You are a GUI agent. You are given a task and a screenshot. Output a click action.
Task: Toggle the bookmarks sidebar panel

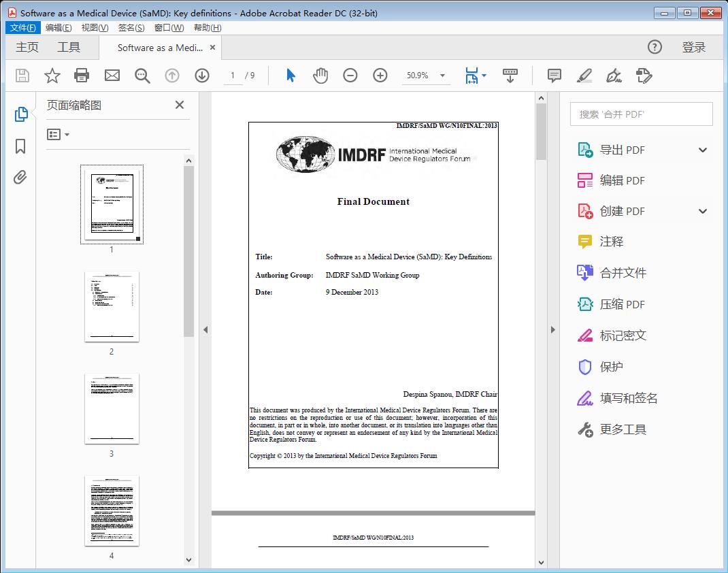[20, 146]
